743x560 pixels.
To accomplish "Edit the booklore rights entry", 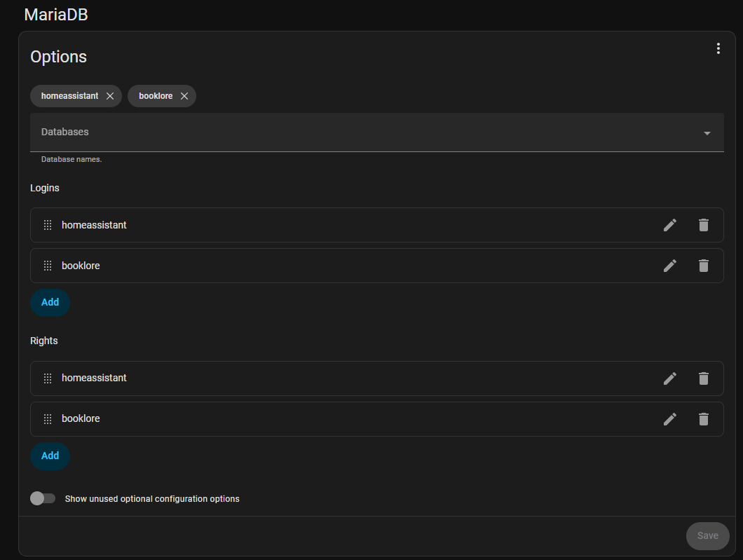I will [x=670, y=418].
